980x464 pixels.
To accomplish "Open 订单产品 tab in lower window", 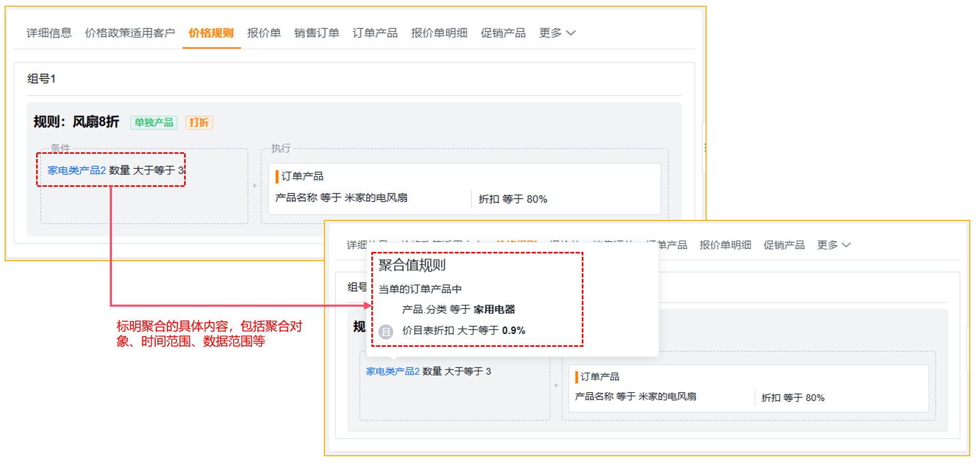I will click(x=666, y=245).
